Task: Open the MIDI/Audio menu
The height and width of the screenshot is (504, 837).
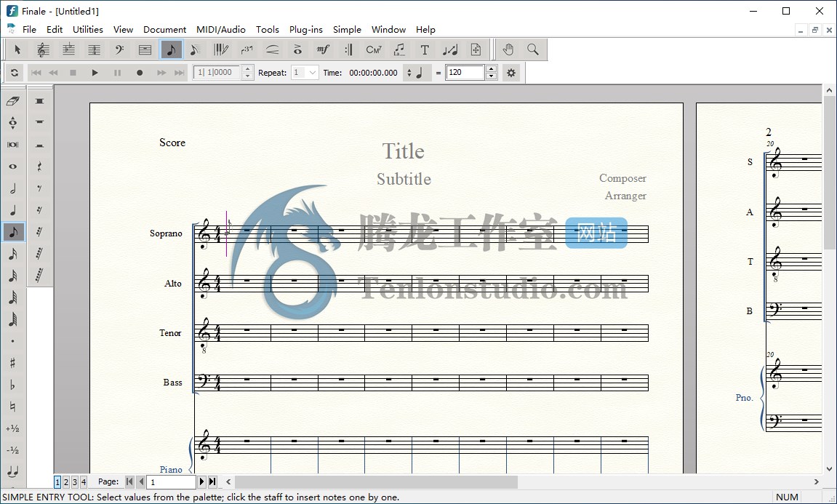Action: coord(221,29)
